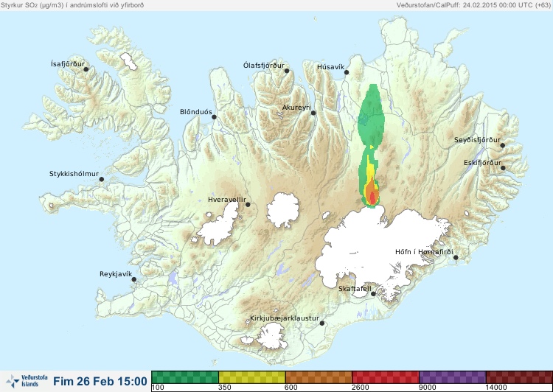Select the Fim 26 Feb 15:00 timestamp
553x392 pixels.
100,381
